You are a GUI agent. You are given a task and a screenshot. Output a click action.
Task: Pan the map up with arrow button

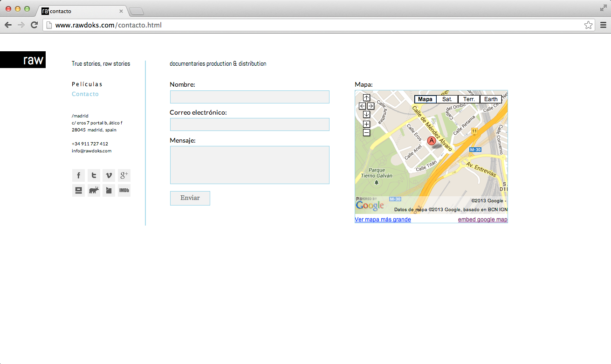tap(366, 98)
